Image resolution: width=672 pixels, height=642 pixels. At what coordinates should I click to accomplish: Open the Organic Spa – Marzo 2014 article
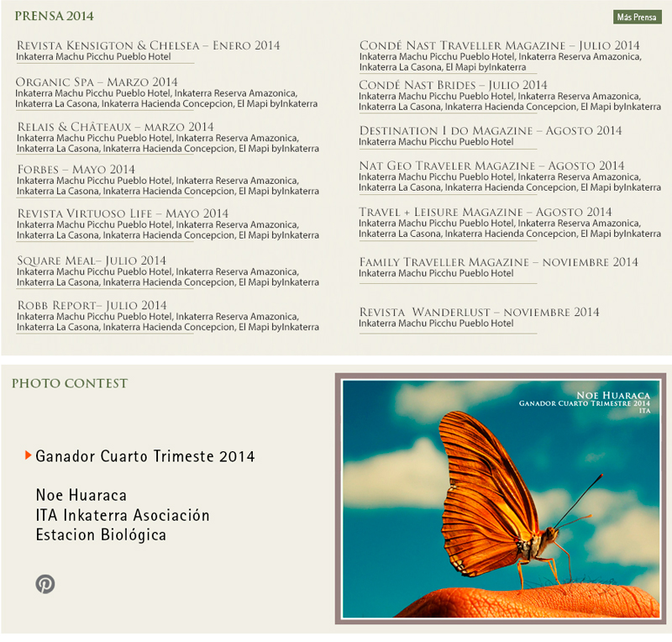[97, 82]
